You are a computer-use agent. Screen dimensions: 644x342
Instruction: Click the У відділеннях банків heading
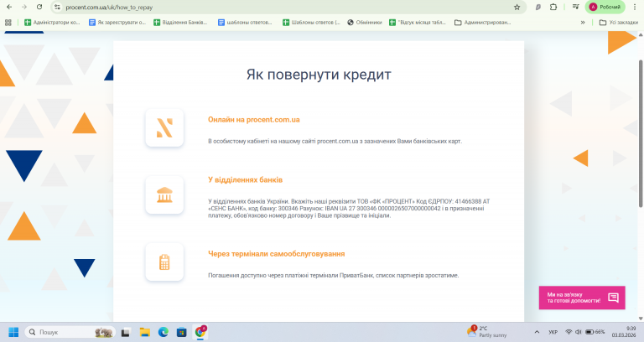click(245, 180)
